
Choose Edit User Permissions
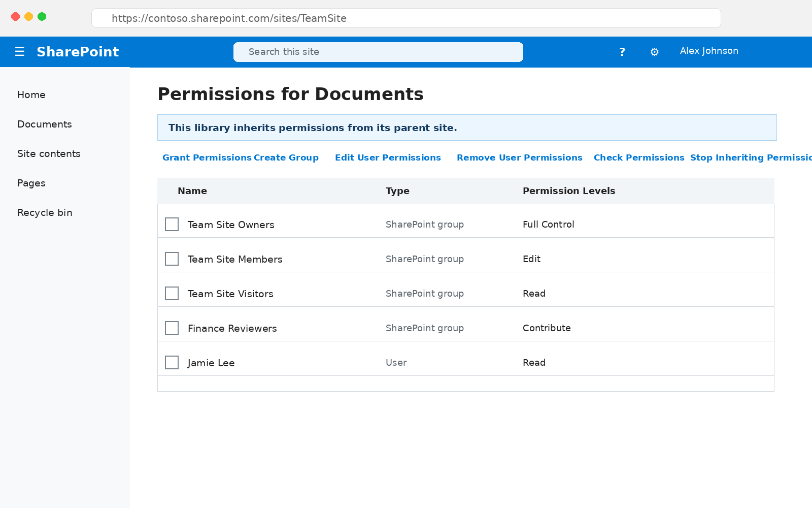(x=388, y=157)
